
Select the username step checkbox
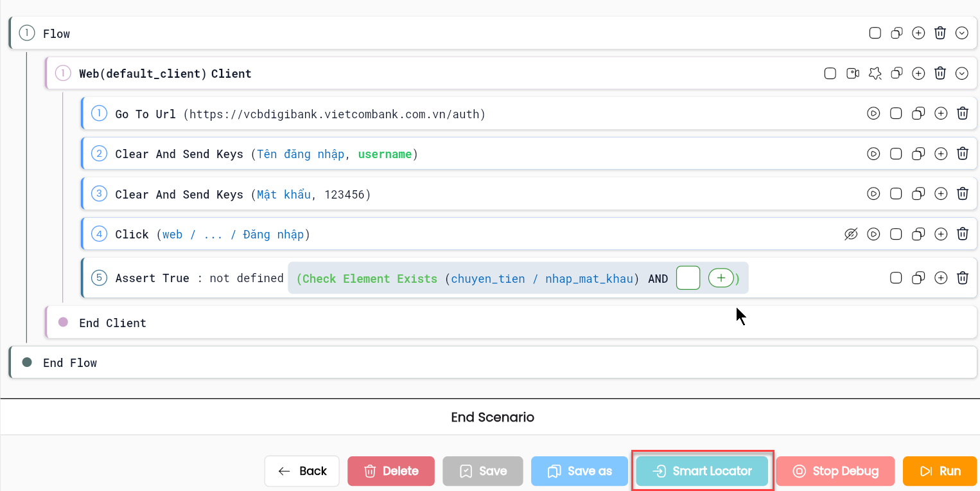tap(896, 154)
